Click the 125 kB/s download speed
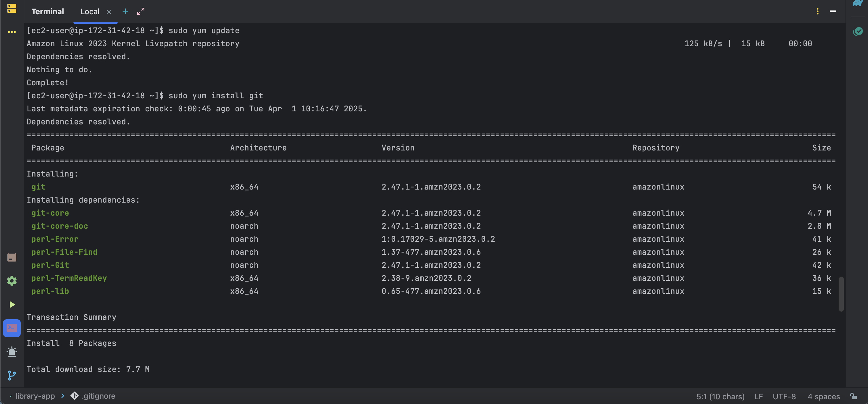Viewport: 868px width, 404px height. [x=703, y=44]
